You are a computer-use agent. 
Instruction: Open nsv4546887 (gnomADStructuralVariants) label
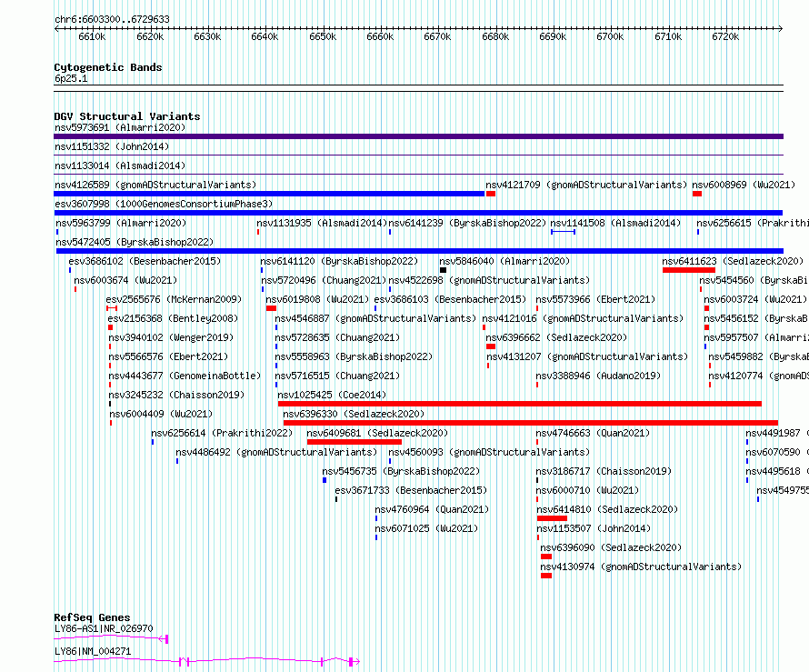tap(375, 318)
